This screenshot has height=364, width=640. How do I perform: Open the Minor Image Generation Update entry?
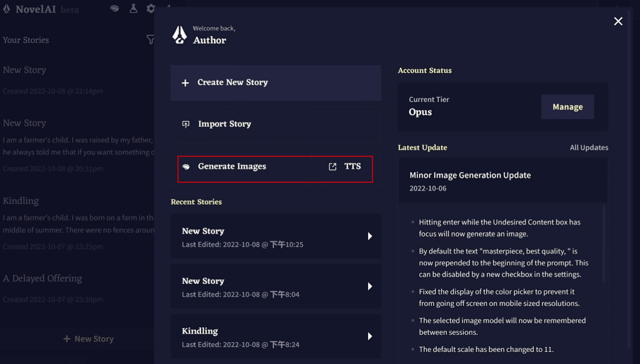click(502, 180)
